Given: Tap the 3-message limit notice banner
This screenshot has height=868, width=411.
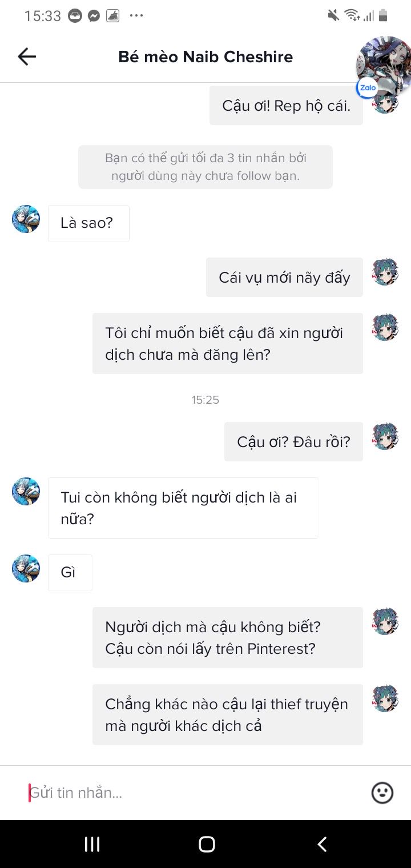Looking at the screenshot, I should pos(205,167).
